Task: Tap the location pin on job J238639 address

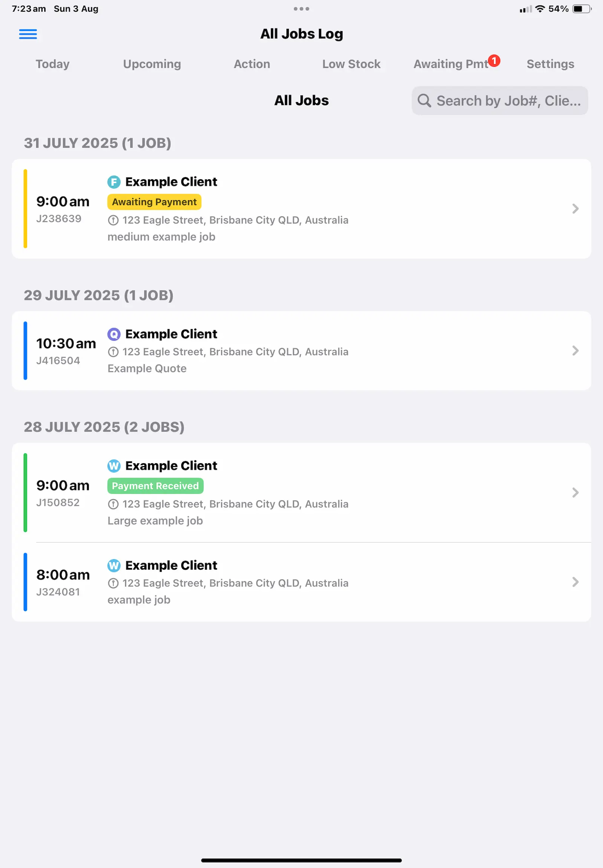Action: point(113,220)
